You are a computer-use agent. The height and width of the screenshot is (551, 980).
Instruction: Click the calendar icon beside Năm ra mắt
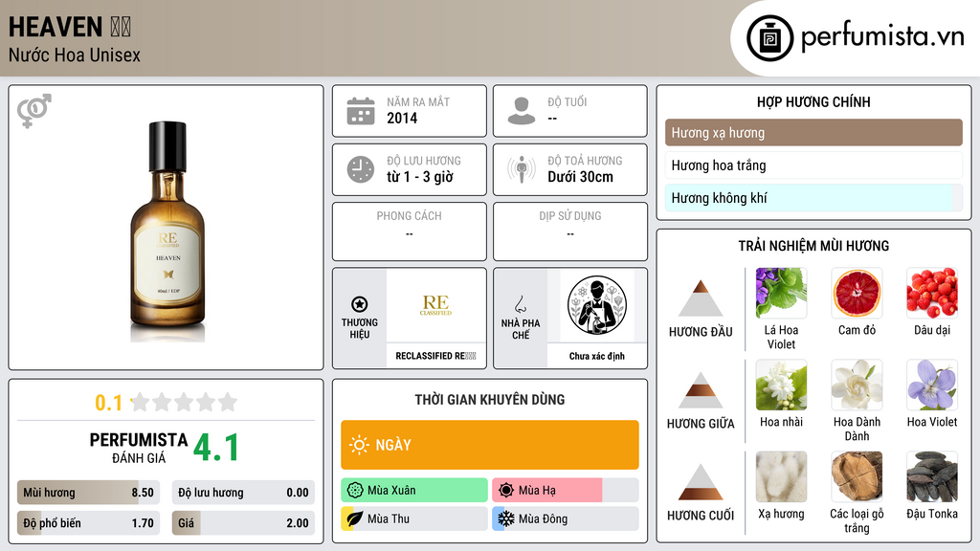pyautogui.click(x=361, y=111)
